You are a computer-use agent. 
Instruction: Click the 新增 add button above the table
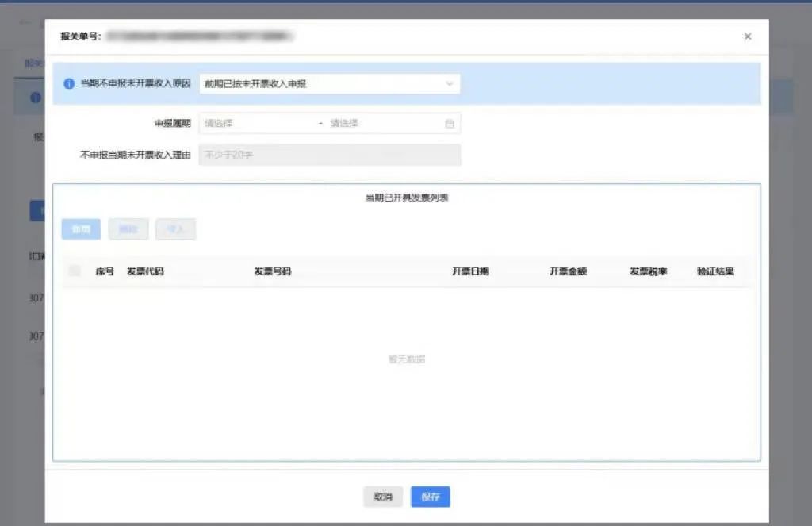80,228
